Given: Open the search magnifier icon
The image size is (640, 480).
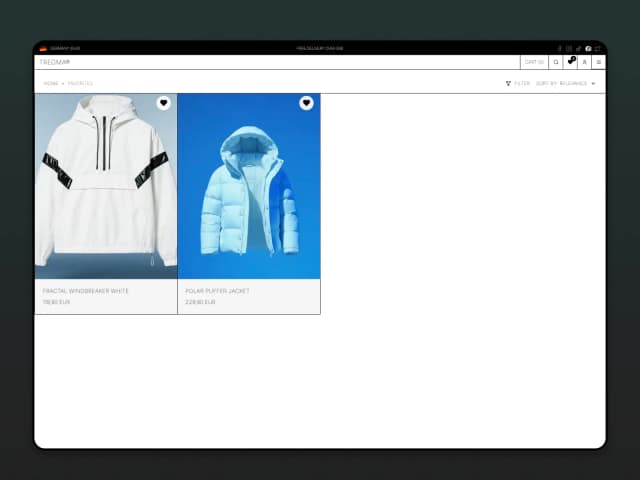Looking at the screenshot, I should pyautogui.click(x=556, y=62).
